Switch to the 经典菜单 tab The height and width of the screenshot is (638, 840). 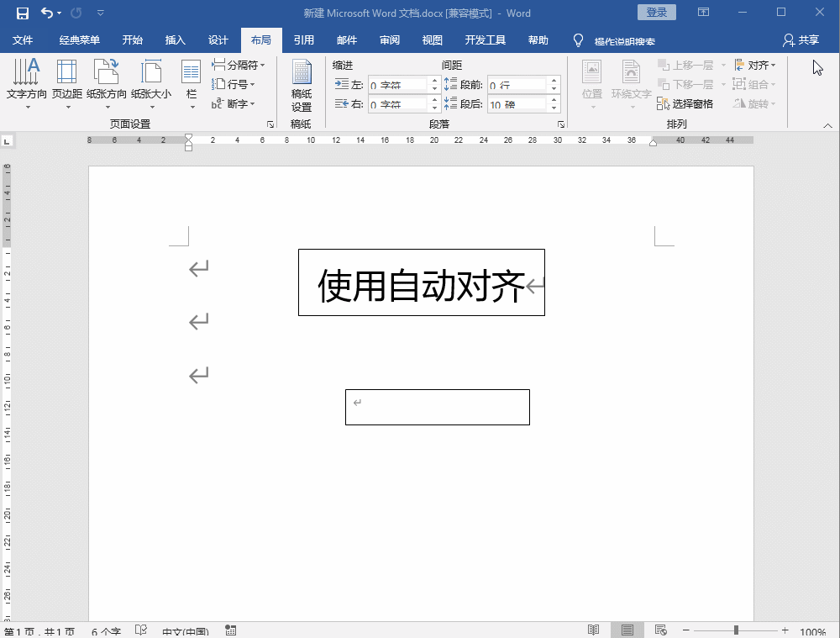pos(79,40)
